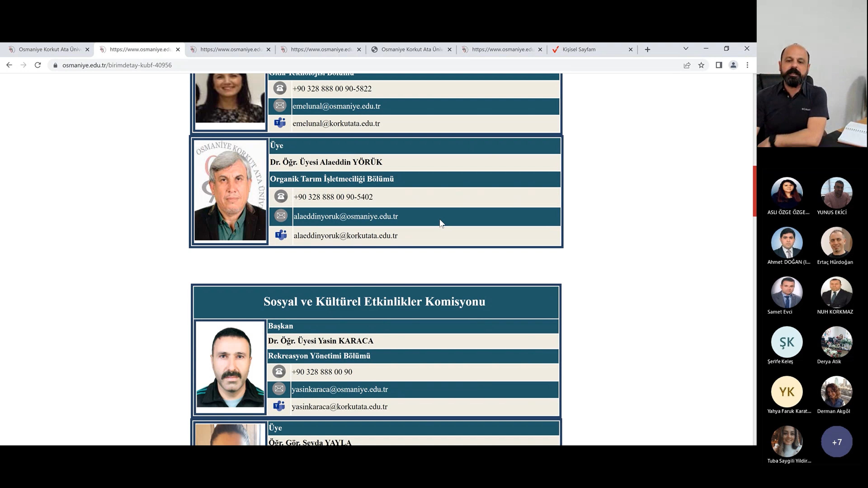Reload the current page

click(x=38, y=65)
